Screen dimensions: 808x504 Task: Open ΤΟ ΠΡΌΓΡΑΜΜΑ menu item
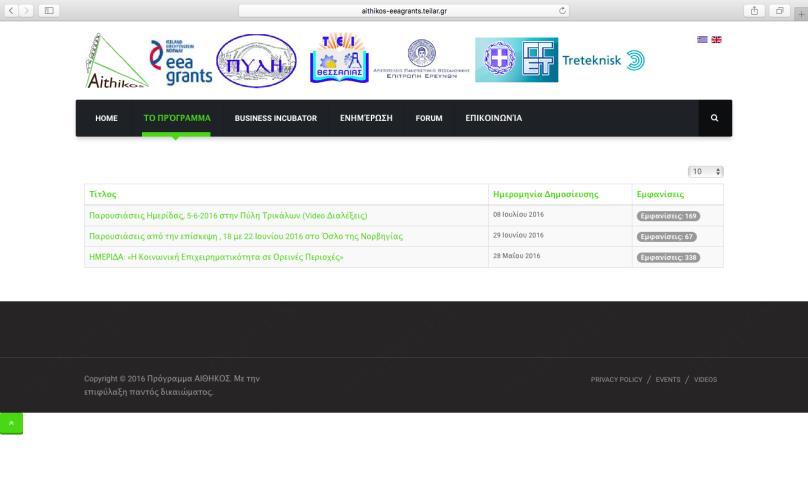coord(177,118)
